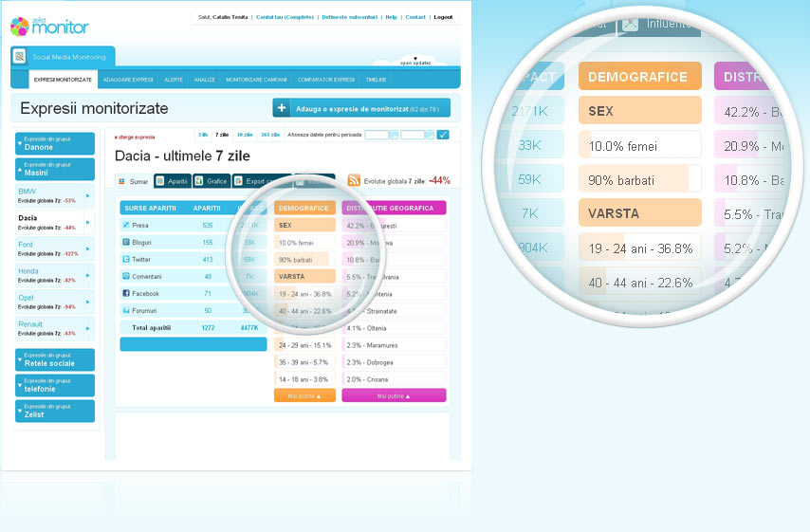Screen dimensions: 810x532
Task: Click Adauga o expresie de monitorizat button
Action: click(361, 108)
